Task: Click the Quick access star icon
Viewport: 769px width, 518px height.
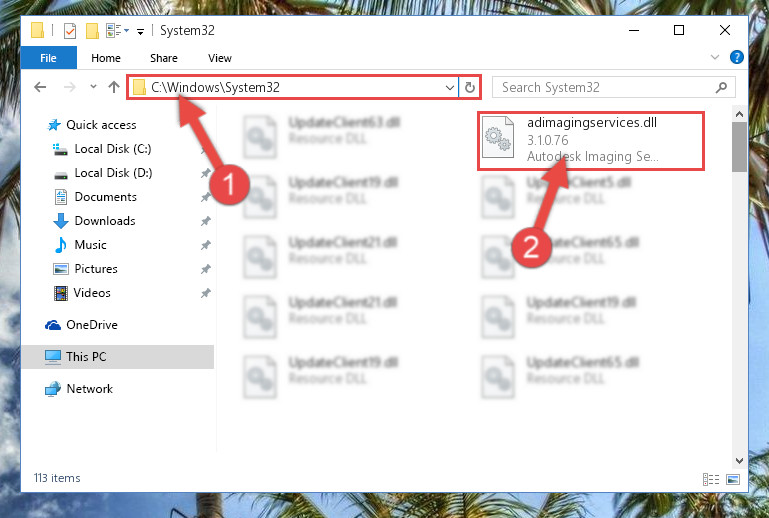Action: [x=54, y=125]
